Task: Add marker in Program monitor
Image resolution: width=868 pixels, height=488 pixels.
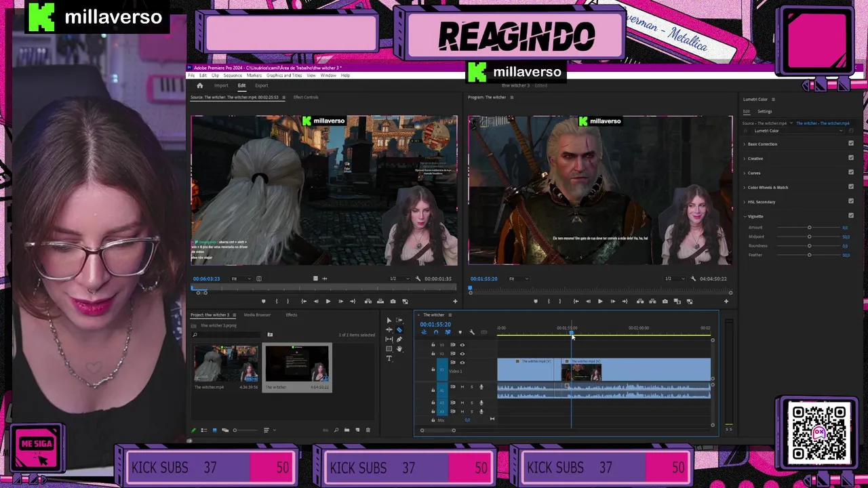Action: (x=536, y=301)
